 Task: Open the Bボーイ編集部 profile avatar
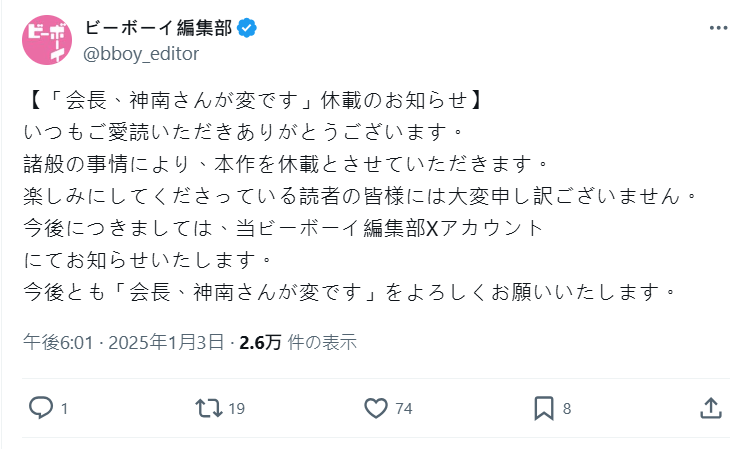point(46,41)
